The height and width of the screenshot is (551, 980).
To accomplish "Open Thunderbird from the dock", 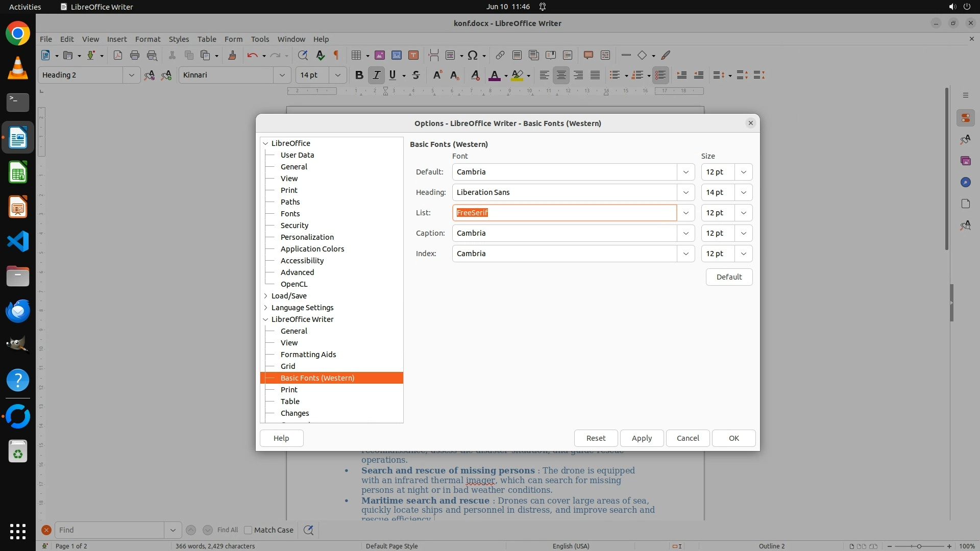I will click(18, 310).
